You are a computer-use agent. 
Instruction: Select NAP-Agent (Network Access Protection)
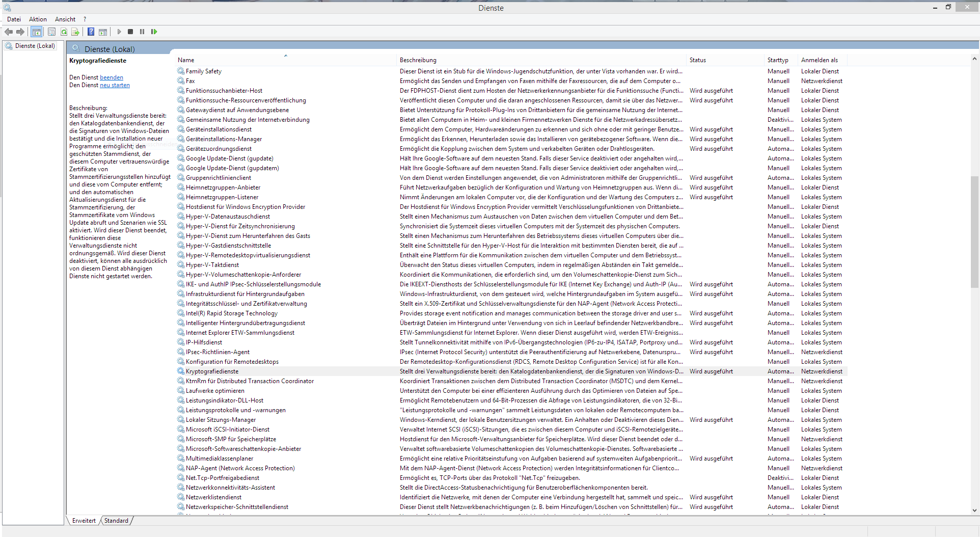point(511,468)
